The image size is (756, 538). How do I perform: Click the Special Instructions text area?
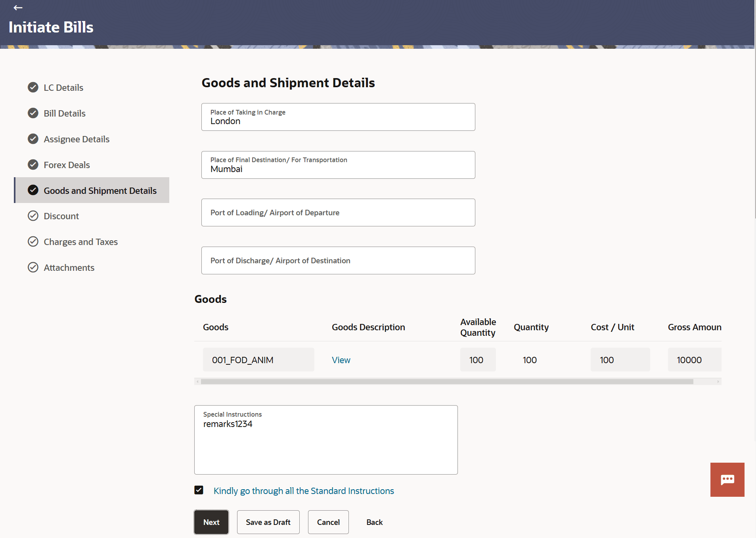[x=326, y=440]
